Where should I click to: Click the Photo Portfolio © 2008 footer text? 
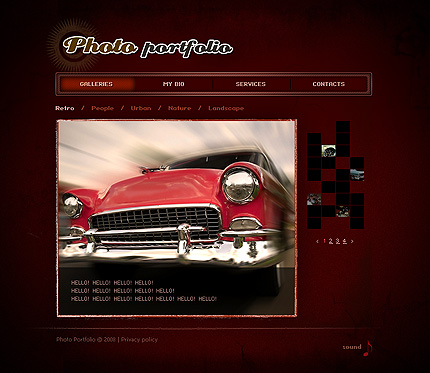tap(86, 340)
